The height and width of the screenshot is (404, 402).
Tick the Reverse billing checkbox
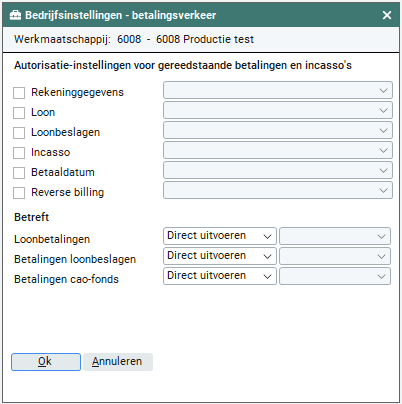[19, 193]
